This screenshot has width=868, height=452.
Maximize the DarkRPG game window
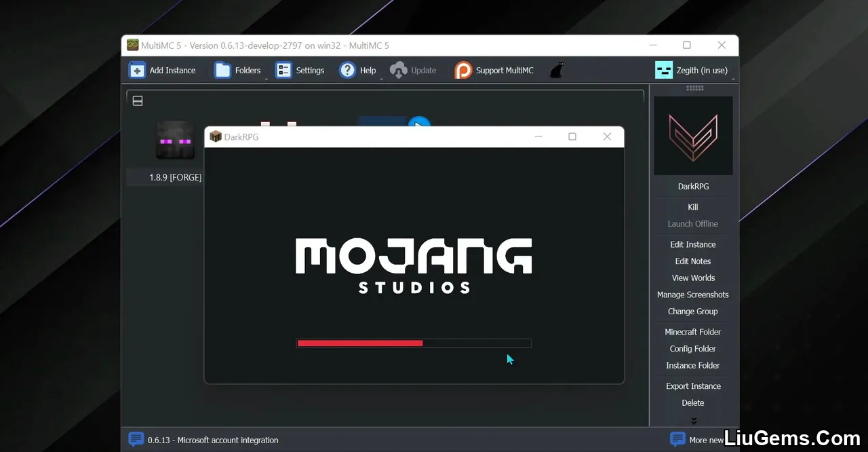[x=572, y=136]
